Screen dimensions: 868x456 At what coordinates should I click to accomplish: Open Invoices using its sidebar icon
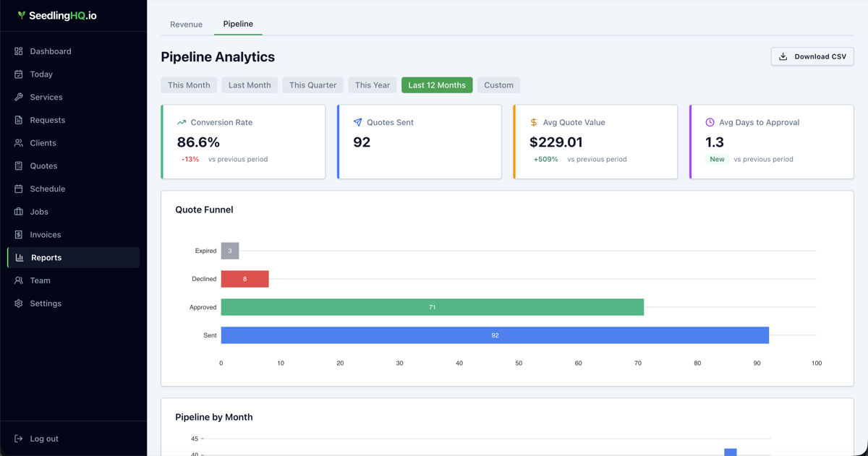tap(18, 234)
